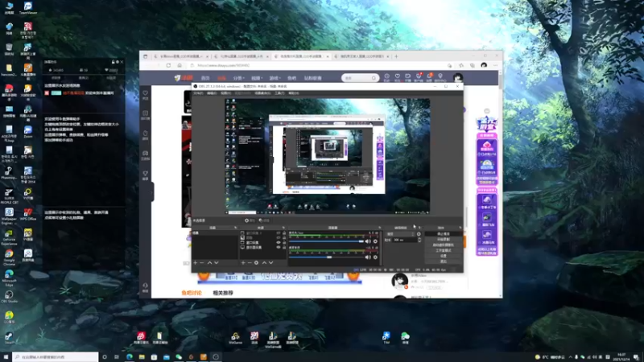This screenshot has width=644, height=362.
Task: Remove selected scene with minus icon
Action: (202, 263)
